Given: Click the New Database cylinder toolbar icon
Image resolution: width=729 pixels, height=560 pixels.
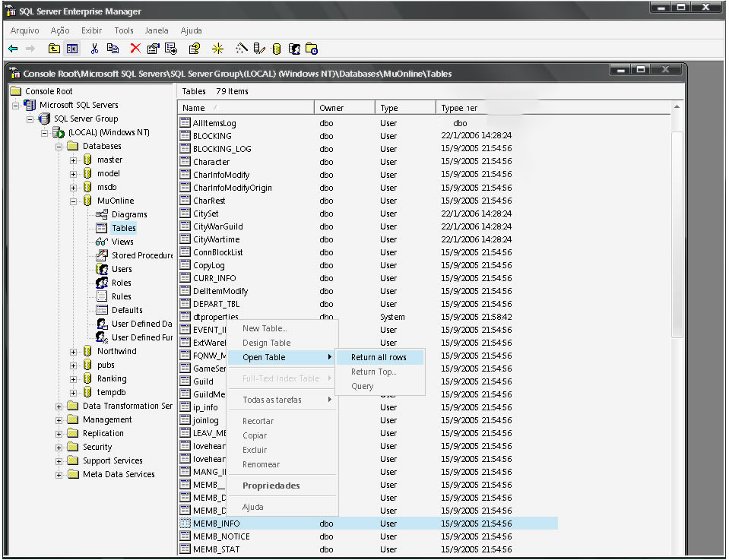Looking at the screenshot, I should pos(277,49).
